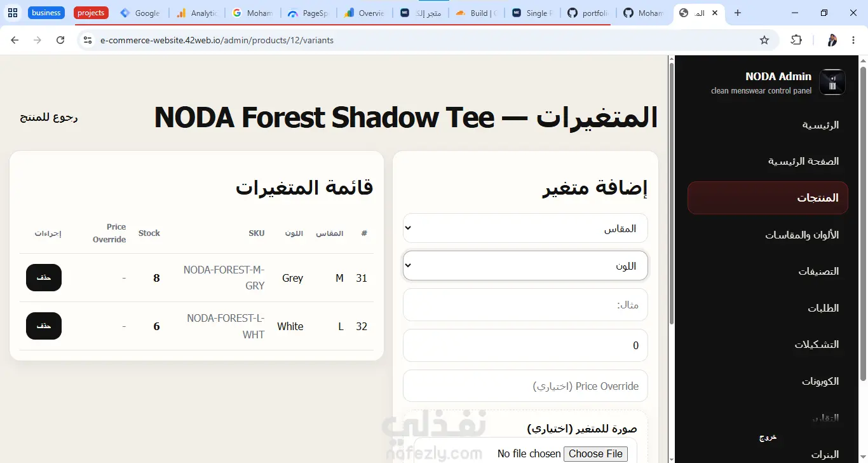868x463 pixels.
Task: Click the Price Override column header
Action: pos(109,233)
